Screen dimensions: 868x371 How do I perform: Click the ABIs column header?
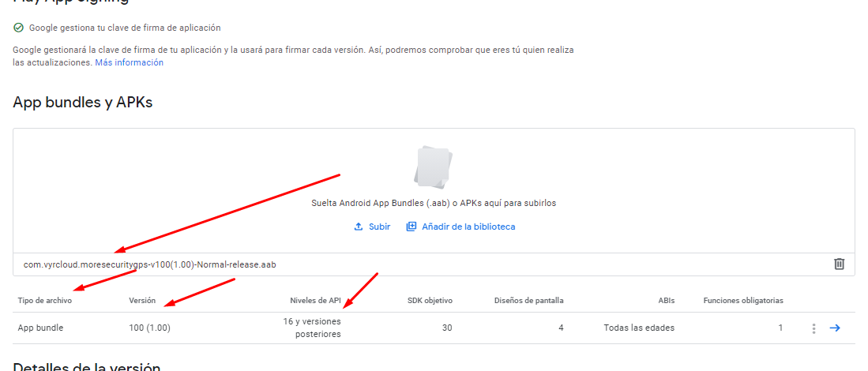pyautogui.click(x=666, y=301)
